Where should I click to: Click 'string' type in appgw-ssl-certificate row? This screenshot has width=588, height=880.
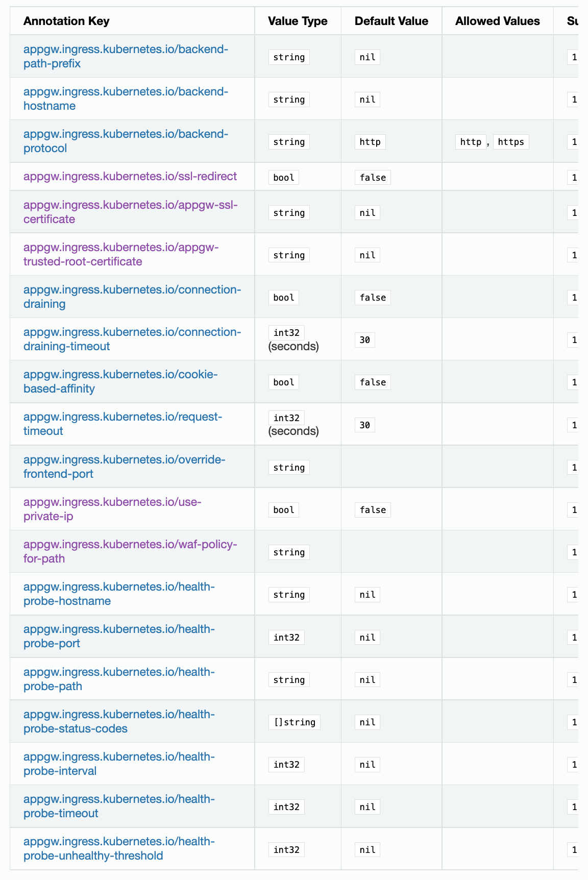point(289,213)
